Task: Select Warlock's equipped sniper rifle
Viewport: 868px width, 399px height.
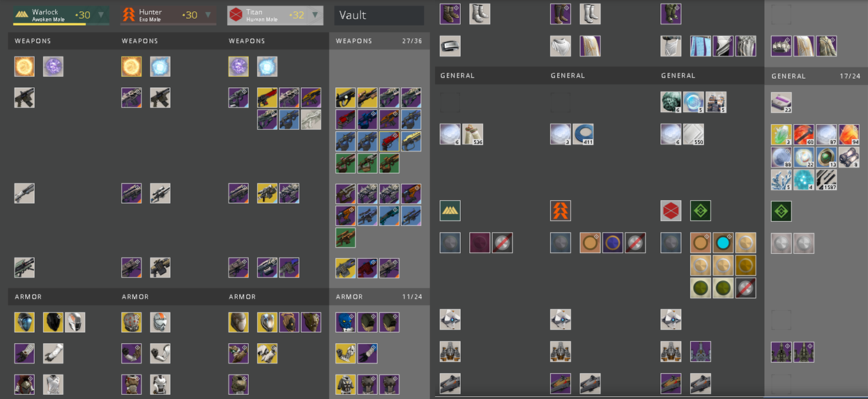Action: tap(24, 193)
